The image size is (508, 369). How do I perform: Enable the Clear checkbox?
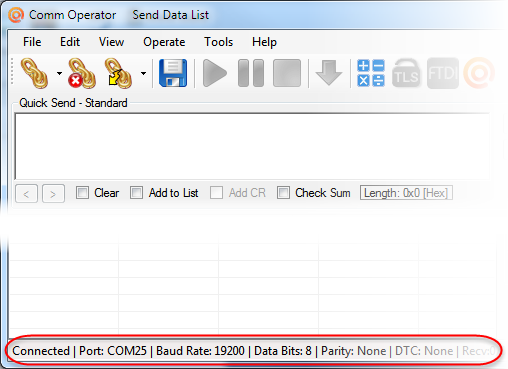82,193
